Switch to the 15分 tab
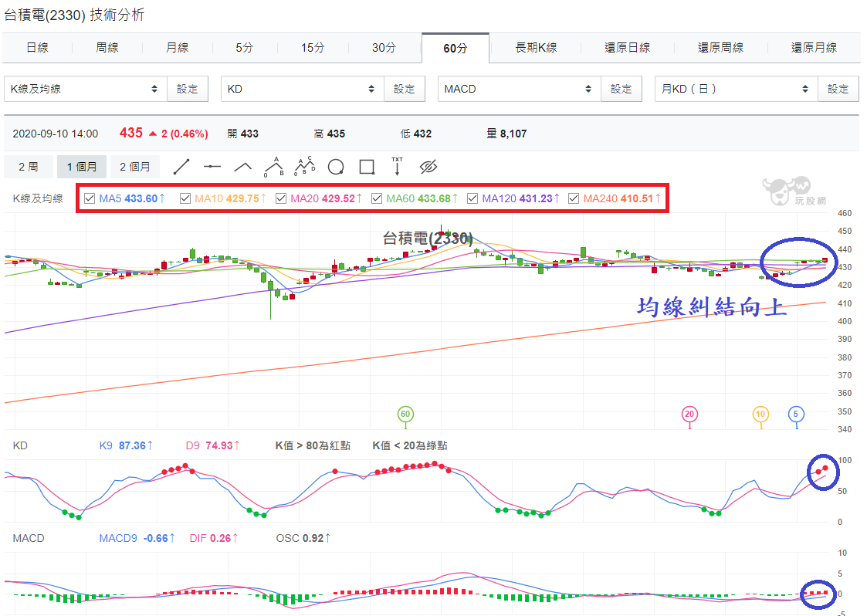This screenshot has height=616, width=867. point(313,48)
